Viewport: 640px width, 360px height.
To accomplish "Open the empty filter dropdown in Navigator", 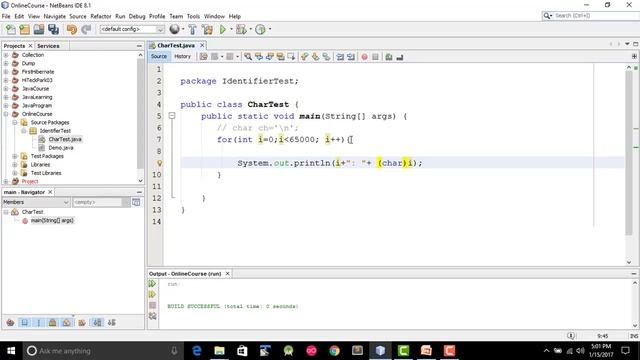I will [x=101, y=202].
